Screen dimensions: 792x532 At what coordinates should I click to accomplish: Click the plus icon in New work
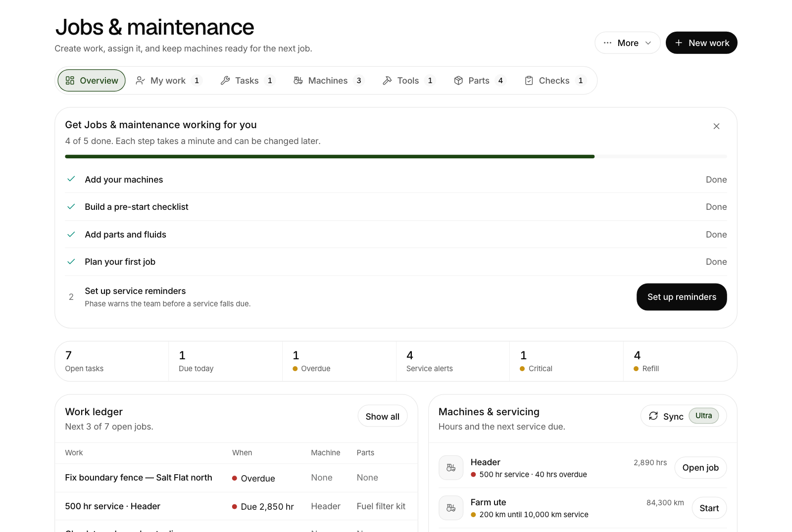pos(679,43)
